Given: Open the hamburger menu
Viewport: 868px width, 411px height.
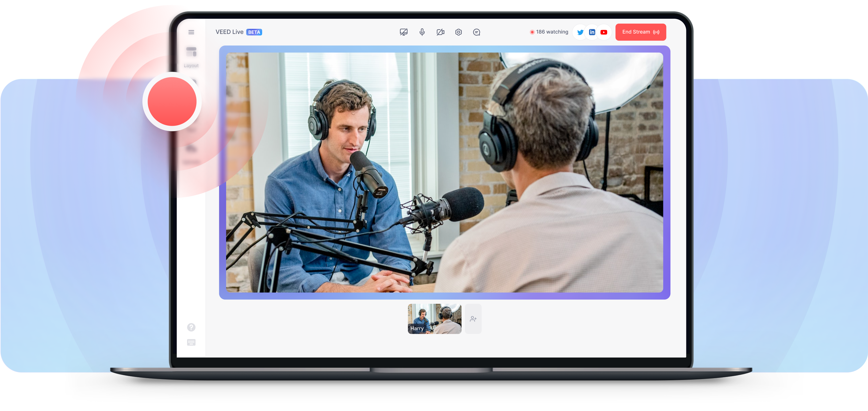Looking at the screenshot, I should [191, 32].
